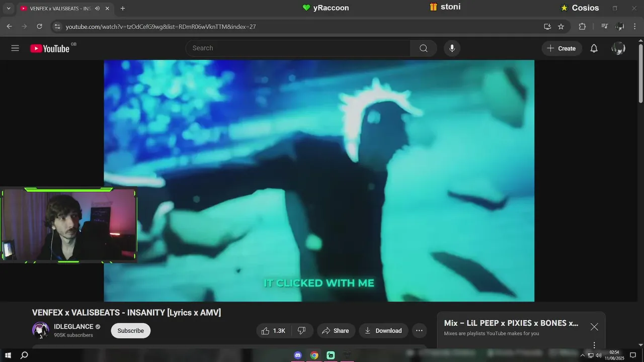644x362 pixels.
Task: Open the YouTube guide hamburger menu
Action: (15, 48)
